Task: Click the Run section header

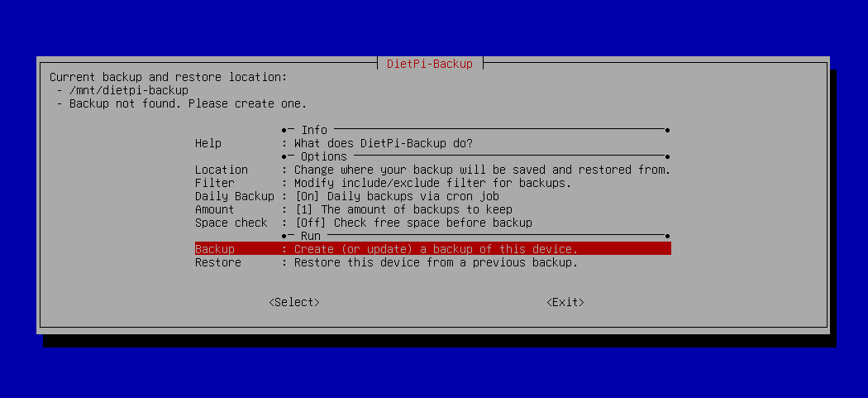Action: (x=311, y=236)
